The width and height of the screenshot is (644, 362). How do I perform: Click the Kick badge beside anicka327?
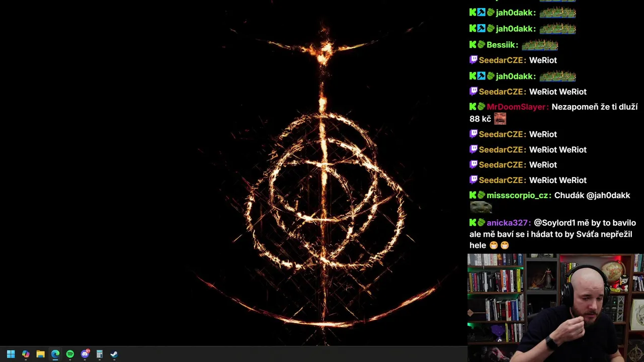pos(473,223)
